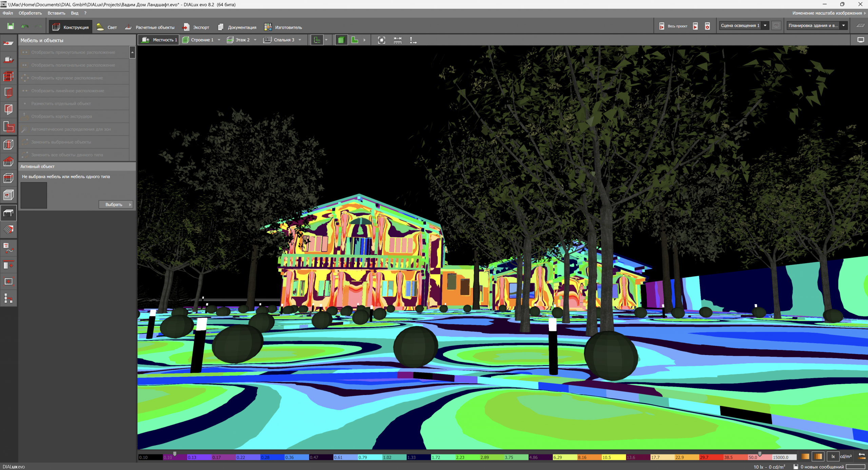This screenshot has height=470, width=868.
Task: Click the swap false color scale arrow icon
Action: (x=862, y=456)
